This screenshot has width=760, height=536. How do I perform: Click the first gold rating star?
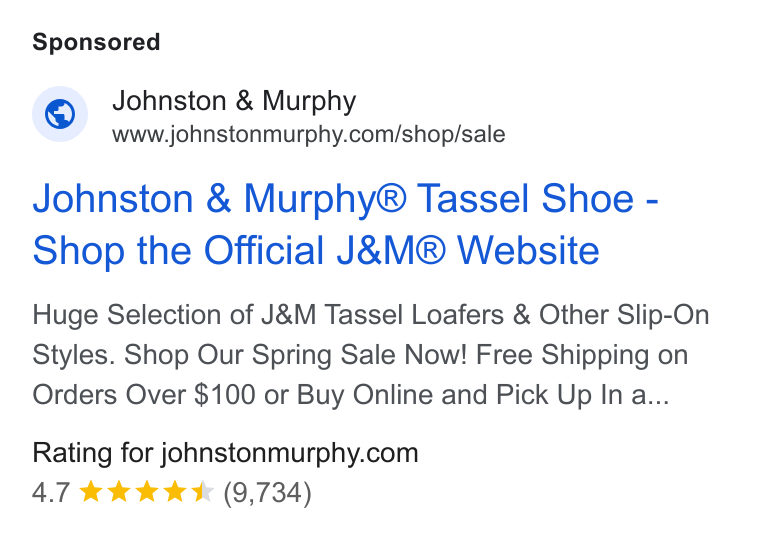91,492
